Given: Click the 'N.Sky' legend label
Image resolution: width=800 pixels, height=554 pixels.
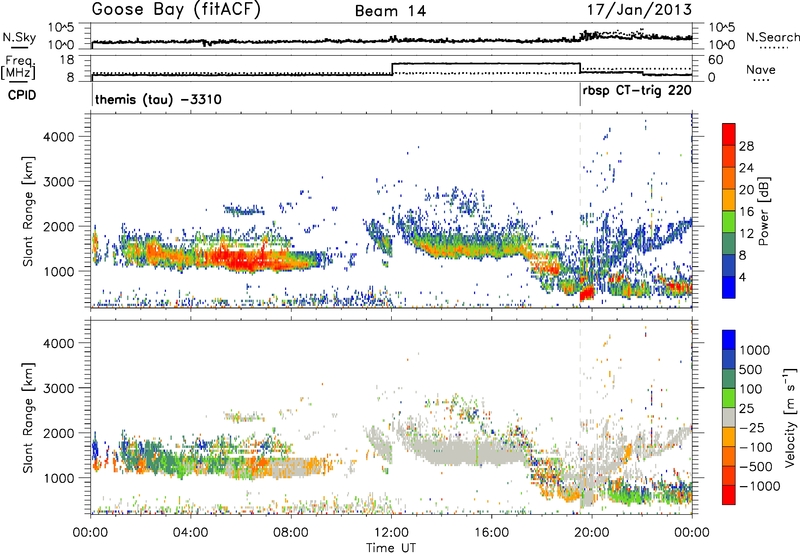Looking at the screenshot, I should click(x=19, y=37).
